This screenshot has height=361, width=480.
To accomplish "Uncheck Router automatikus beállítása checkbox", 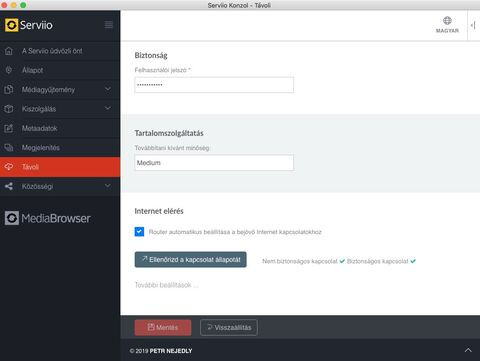I will click(139, 232).
